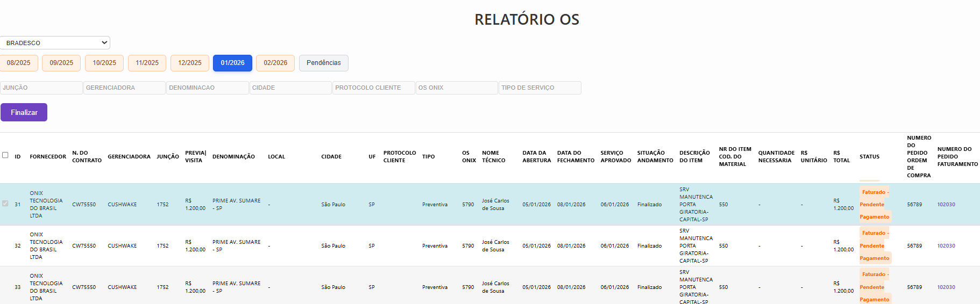Click the DATA DA ABERTURA column header
This screenshot has width=980, height=304.
coord(536,157)
